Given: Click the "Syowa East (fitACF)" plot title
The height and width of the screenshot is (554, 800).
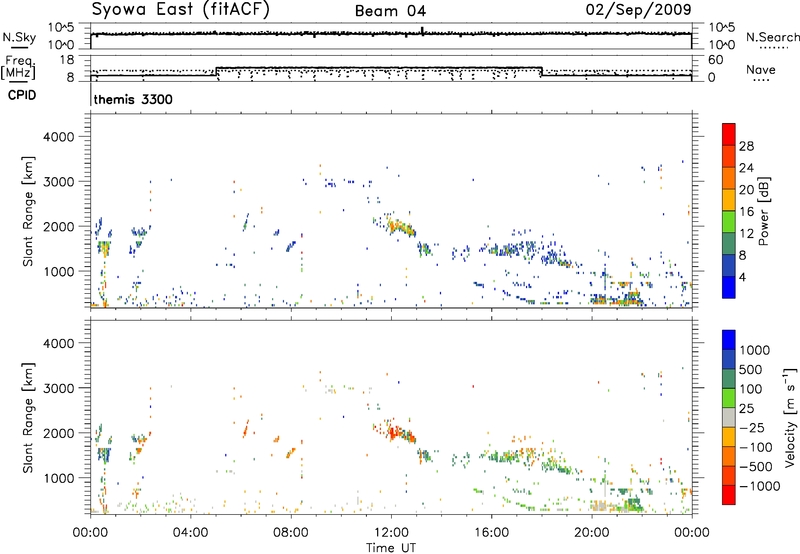Looking at the screenshot, I should 181,10.
